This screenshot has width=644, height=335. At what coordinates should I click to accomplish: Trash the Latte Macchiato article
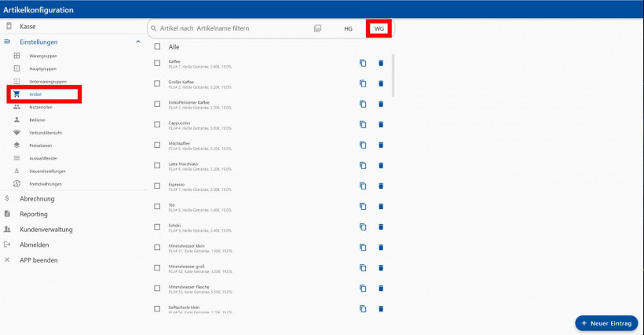point(381,165)
